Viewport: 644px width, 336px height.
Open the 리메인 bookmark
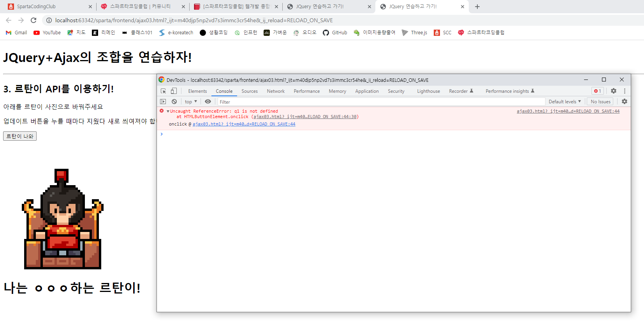(104, 33)
